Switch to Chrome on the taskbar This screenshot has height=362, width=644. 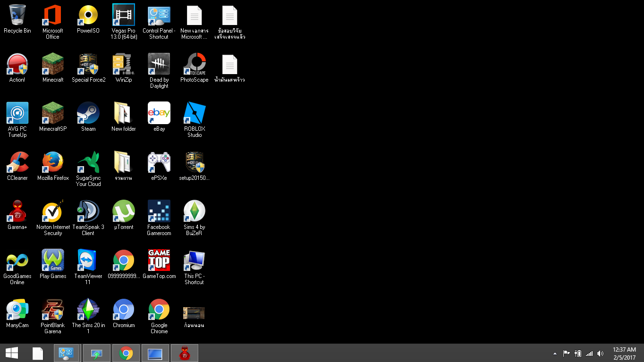point(126,353)
